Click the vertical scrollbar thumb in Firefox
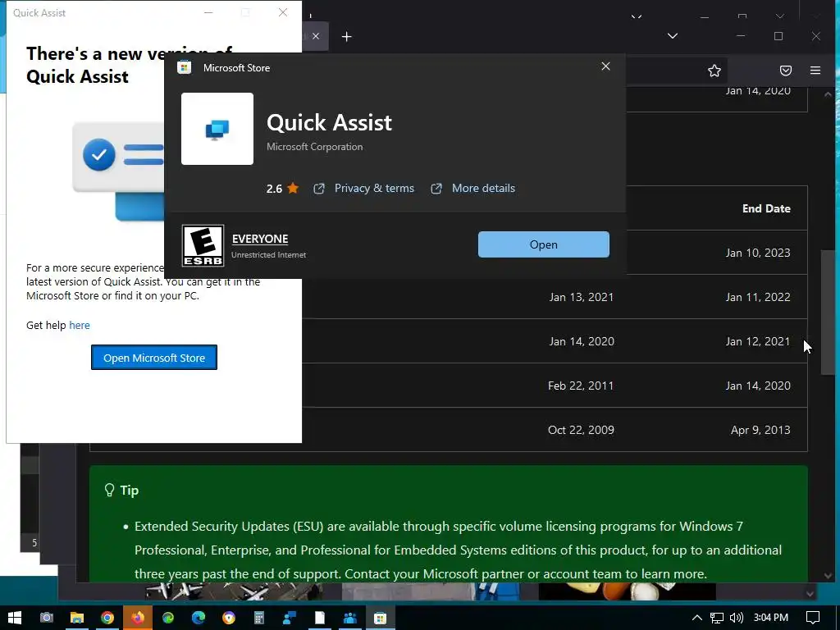Viewport: 840px width, 630px height. click(828, 313)
